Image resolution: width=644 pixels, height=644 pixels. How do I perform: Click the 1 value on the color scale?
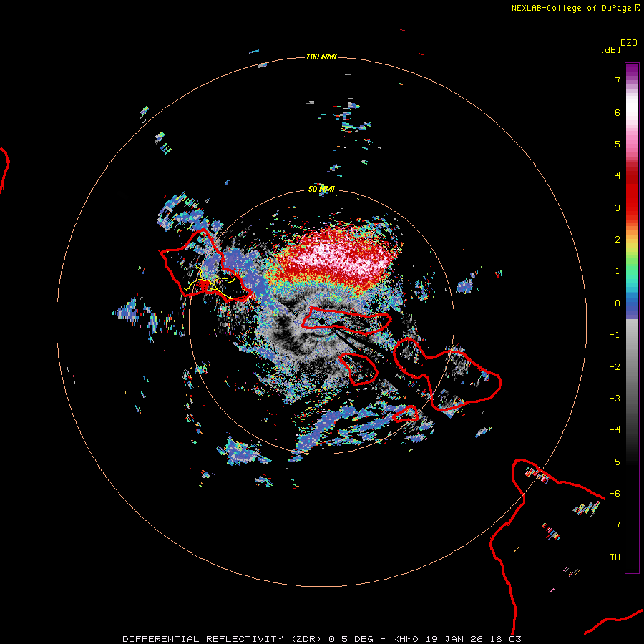coord(618,271)
